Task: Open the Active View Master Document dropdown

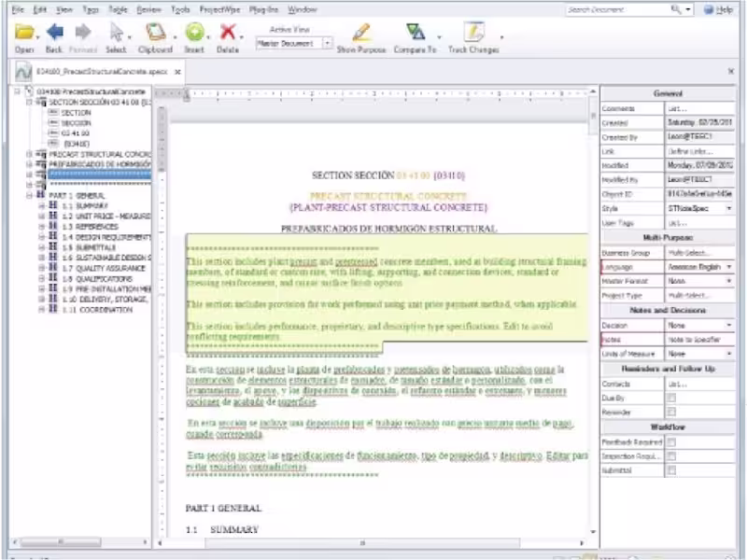Action: (x=328, y=43)
